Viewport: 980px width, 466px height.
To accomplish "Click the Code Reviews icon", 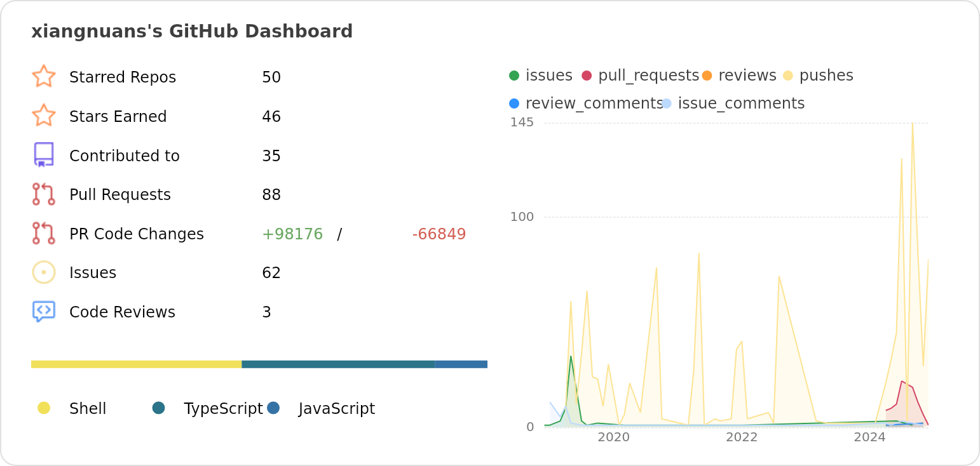I will pyautogui.click(x=44, y=312).
